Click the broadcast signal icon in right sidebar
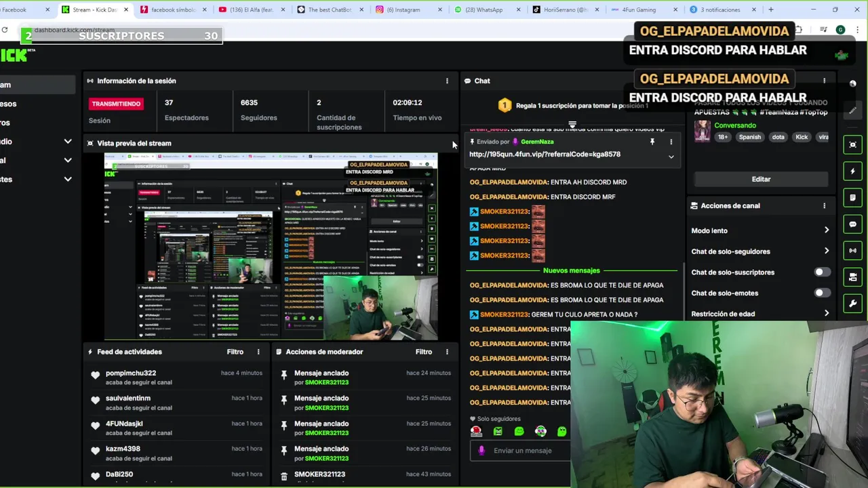868x488 pixels. (853, 250)
